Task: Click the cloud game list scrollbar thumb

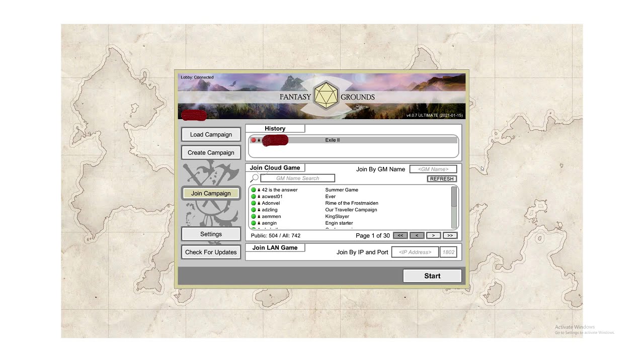Action: pyautogui.click(x=454, y=197)
